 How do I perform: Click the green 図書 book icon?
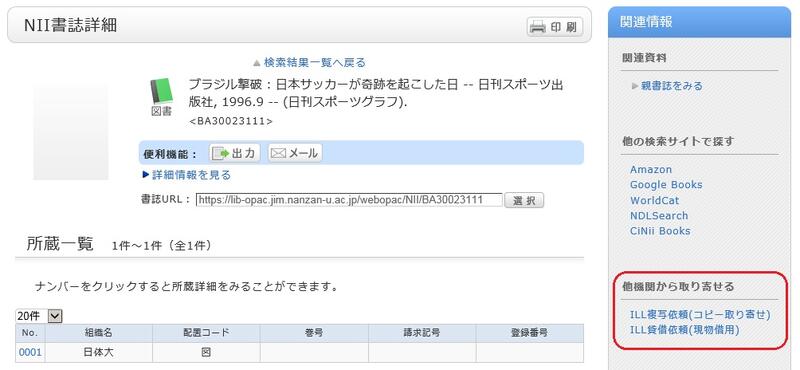161,92
